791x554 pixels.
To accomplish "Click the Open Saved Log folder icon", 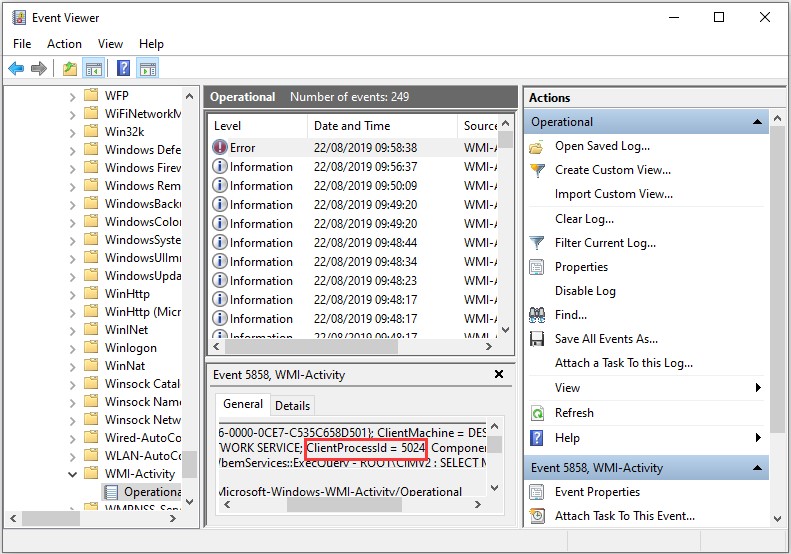I will pos(537,147).
